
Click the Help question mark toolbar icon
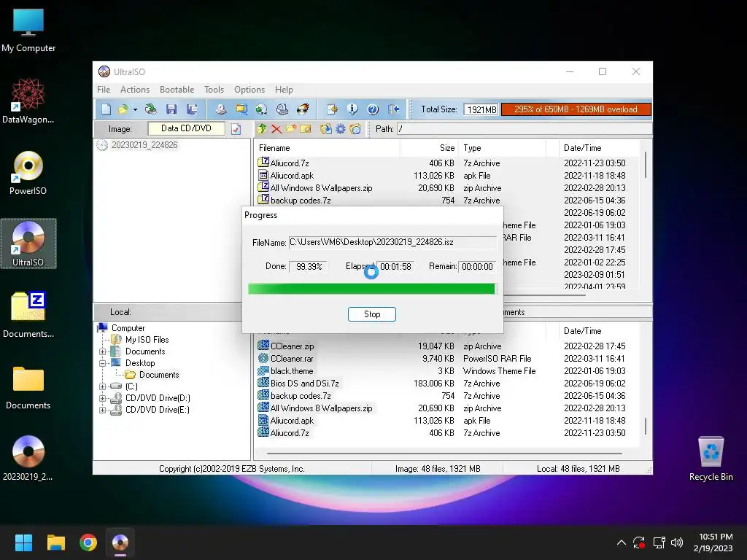tap(373, 109)
